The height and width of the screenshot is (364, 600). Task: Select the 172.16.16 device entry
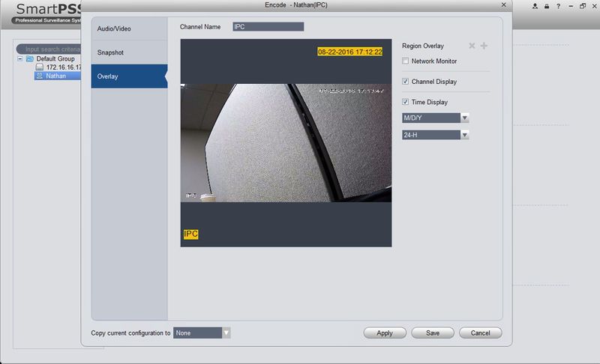[x=64, y=67]
